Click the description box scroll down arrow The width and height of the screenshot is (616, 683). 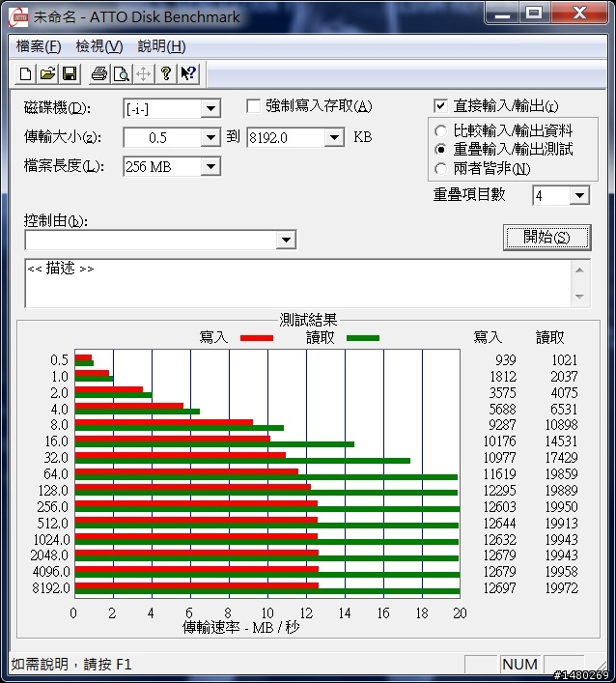pyautogui.click(x=579, y=297)
